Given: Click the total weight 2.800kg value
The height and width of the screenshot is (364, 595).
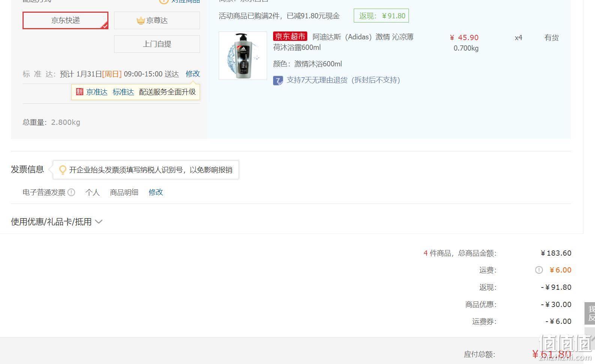Looking at the screenshot, I should pyautogui.click(x=66, y=122).
